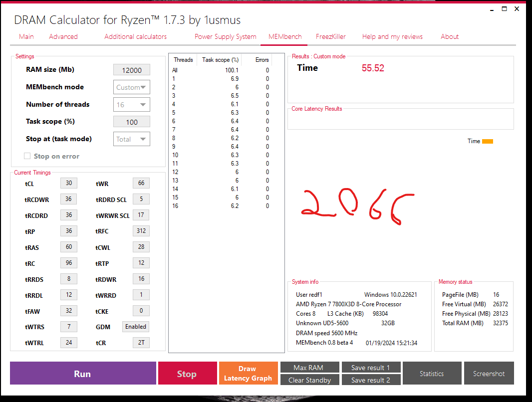Click the tRCDWR timing value field
532x402 pixels.
(x=69, y=199)
